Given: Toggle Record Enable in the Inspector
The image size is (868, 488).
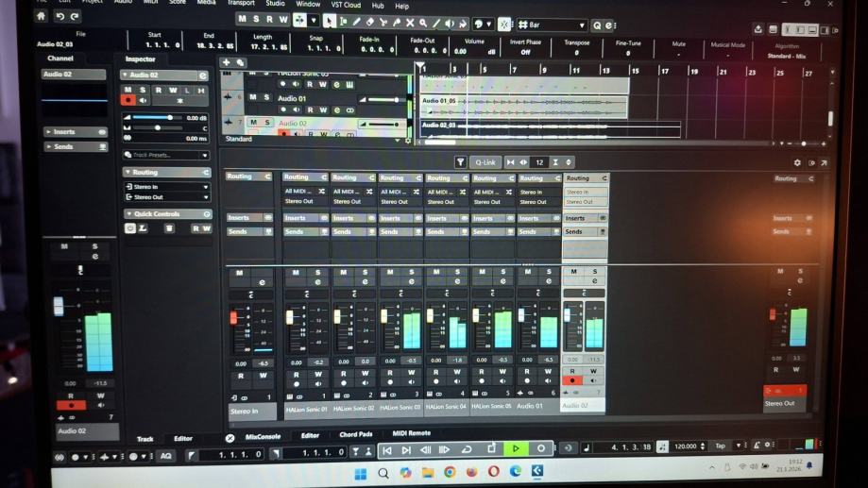Looking at the screenshot, I should tap(128, 100).
